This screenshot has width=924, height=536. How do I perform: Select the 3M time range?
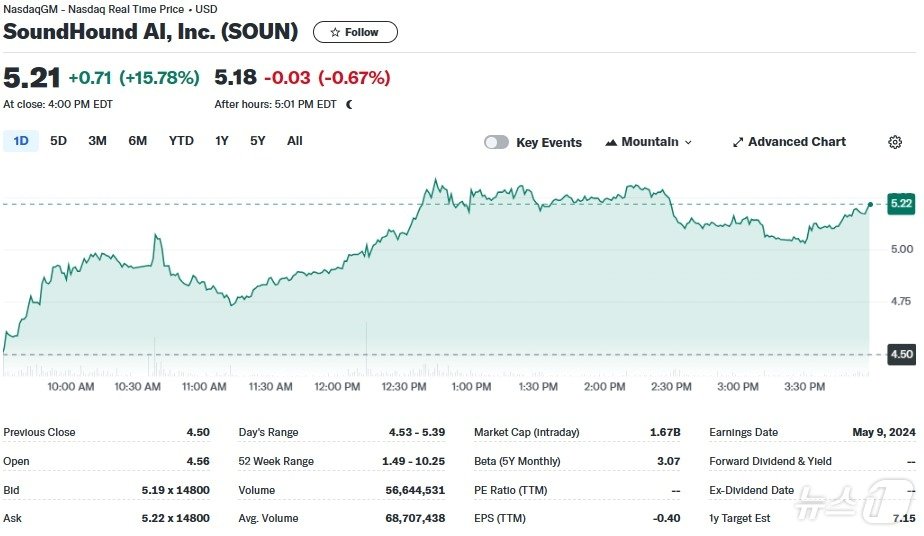tap(97, 141)
